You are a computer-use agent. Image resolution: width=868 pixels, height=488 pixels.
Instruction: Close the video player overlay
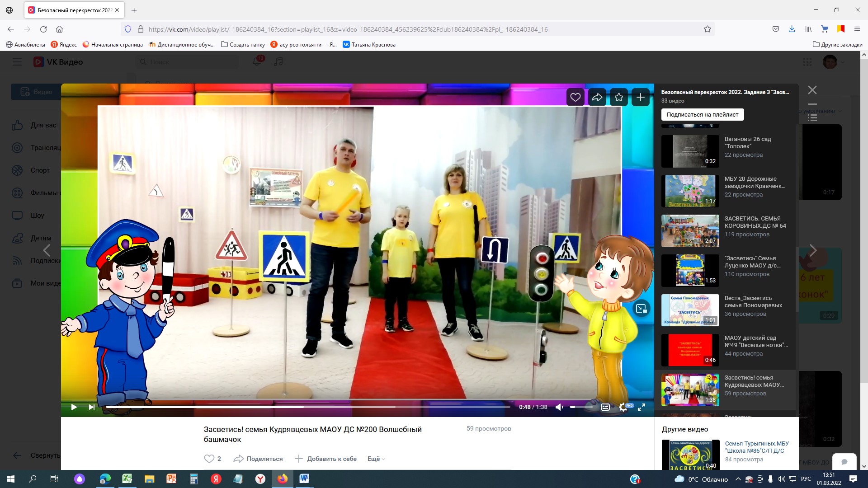click(812, 90)
